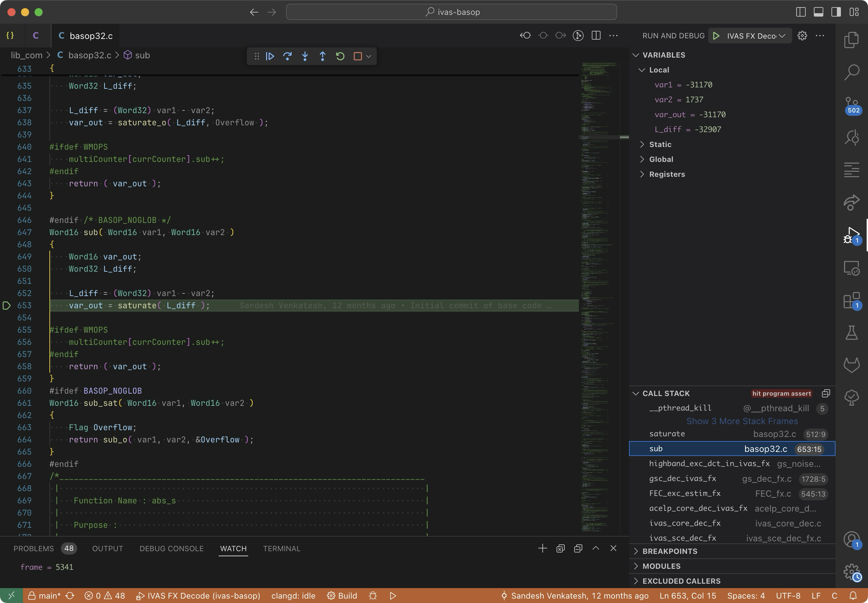Switch to the DEBUG CONSOLE tab
The width and height of the screenshot is (868, 603).
[171, 548]
